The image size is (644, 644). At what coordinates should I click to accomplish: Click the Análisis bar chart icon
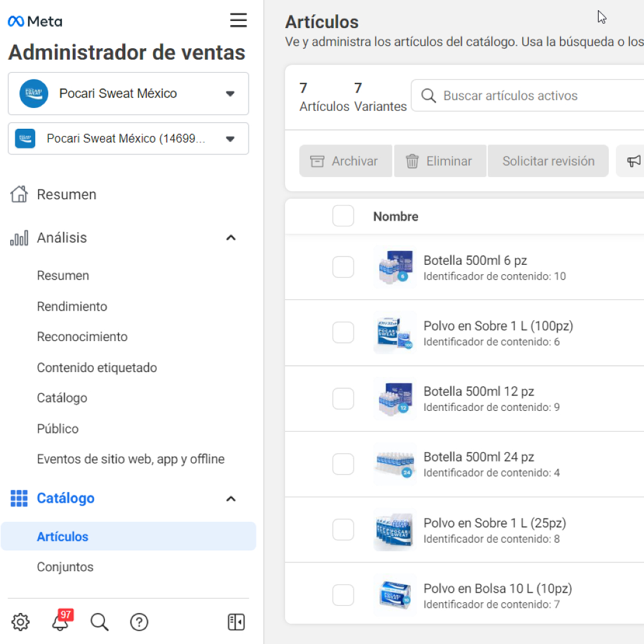pyautogui.click(x=19, y=238)
